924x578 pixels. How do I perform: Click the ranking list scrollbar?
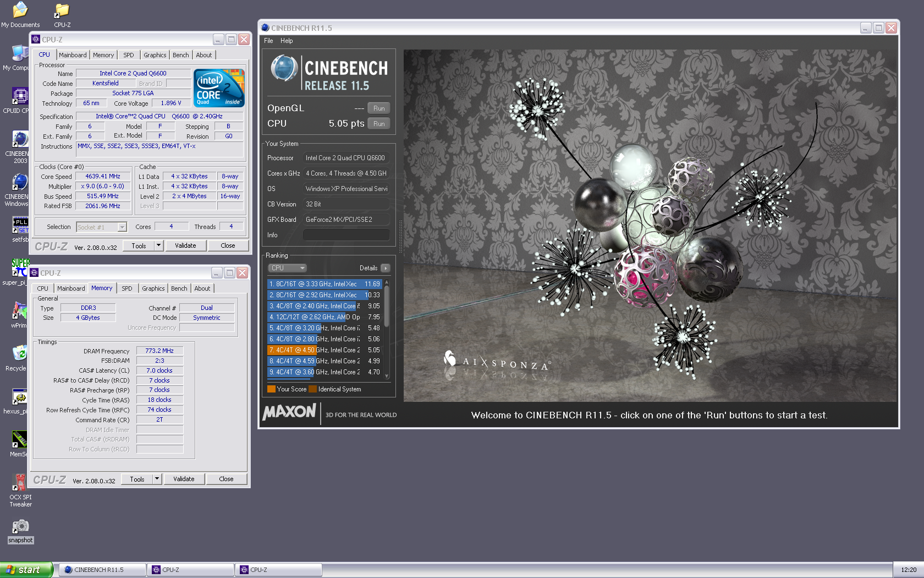387,329
